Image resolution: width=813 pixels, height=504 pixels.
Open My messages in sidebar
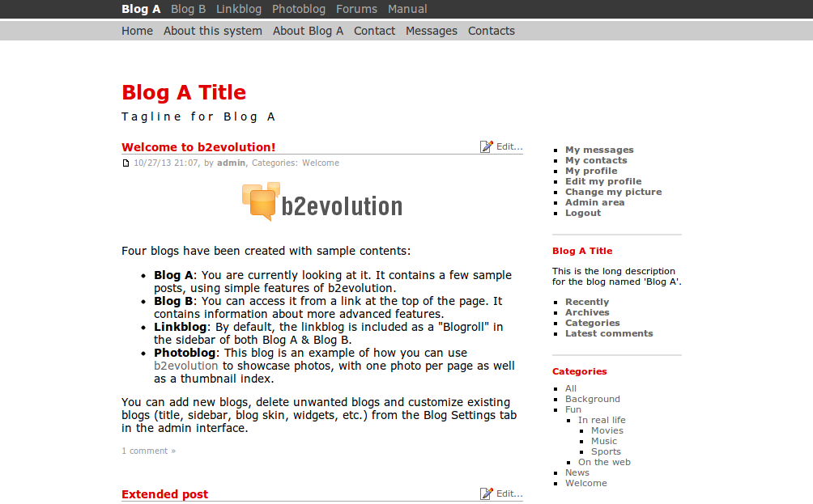click(x=599, y=150)
